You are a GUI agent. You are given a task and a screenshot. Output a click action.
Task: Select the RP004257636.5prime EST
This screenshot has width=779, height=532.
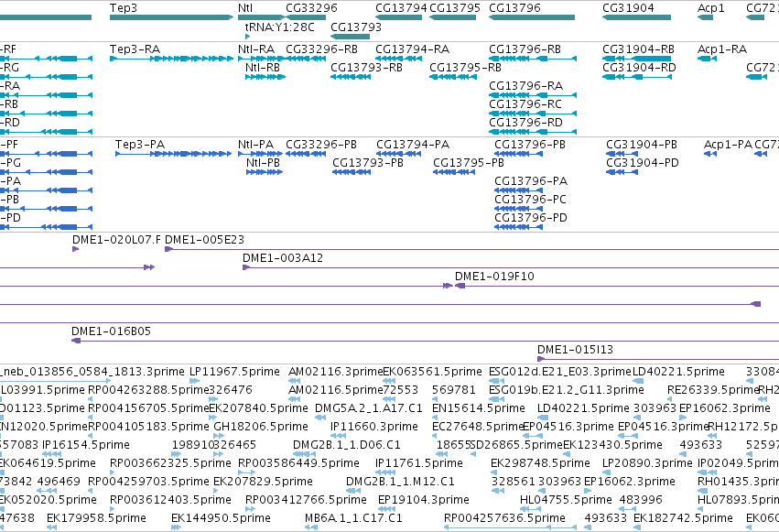pyautogui.click(x=510, y=527)
